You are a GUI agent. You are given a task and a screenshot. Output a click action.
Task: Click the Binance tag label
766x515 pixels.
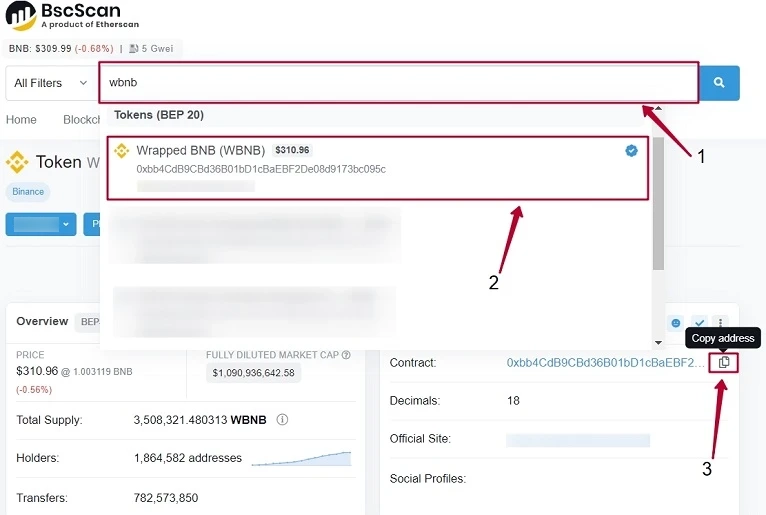pos(28,192)
